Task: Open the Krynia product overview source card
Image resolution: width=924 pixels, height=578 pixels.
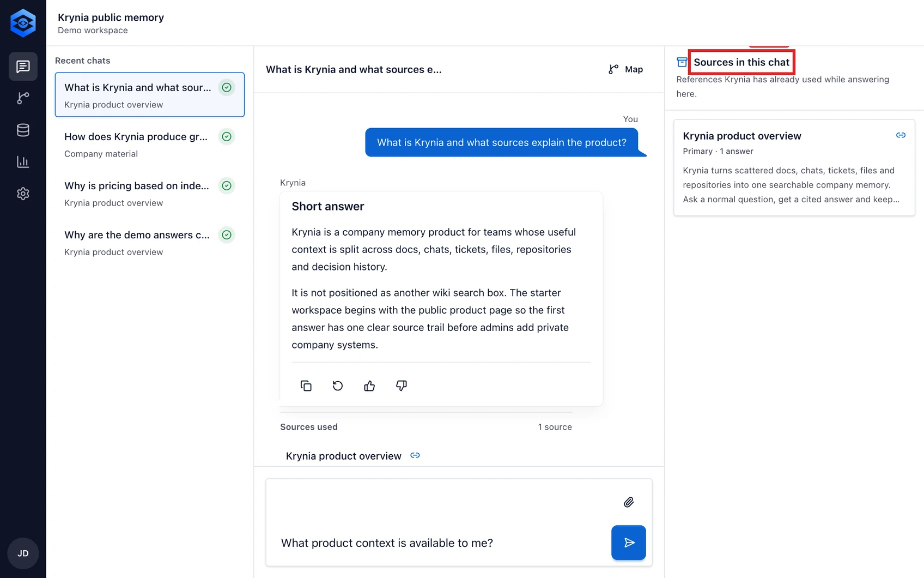Action: coord(794,167)
